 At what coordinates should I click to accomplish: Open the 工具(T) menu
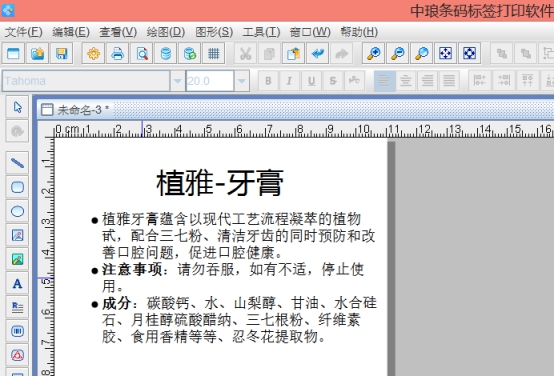(261, 32)
